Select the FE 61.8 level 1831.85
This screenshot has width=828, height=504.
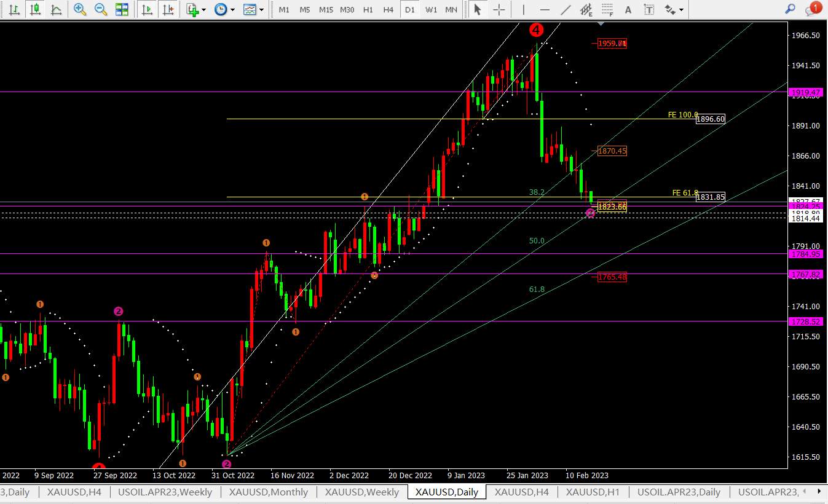point(710,197)
